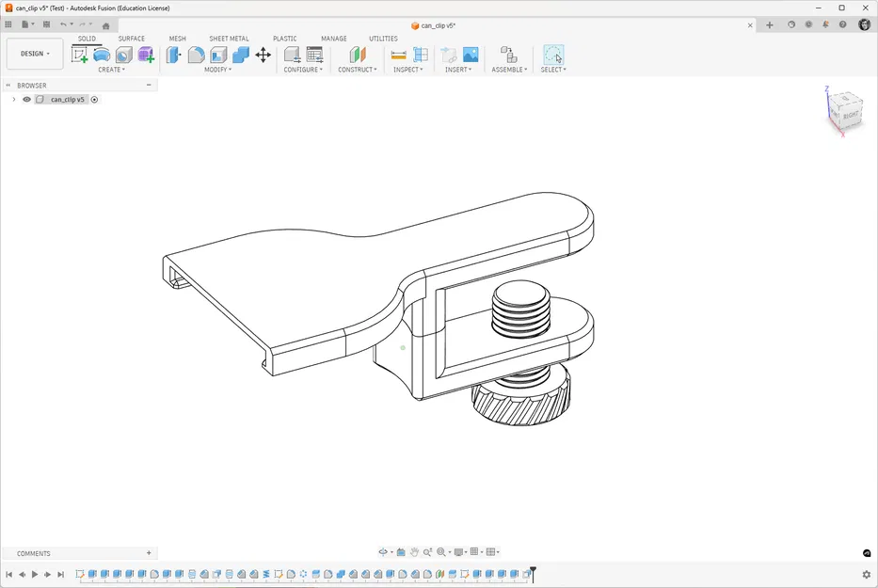The image size is (878, 588).
Task: Expand the can_clip v5 browser tree
Action: (x=13, y=99)
